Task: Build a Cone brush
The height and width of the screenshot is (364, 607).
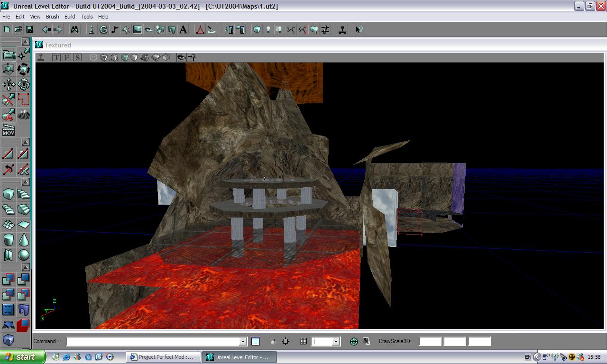Action: click(x=24, y=240)
